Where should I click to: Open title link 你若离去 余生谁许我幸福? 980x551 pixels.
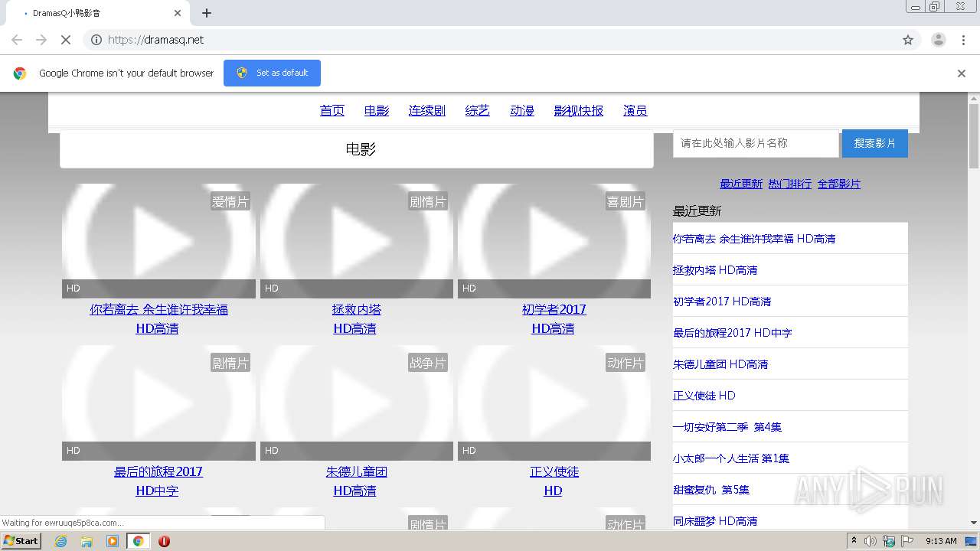(158, 309)
